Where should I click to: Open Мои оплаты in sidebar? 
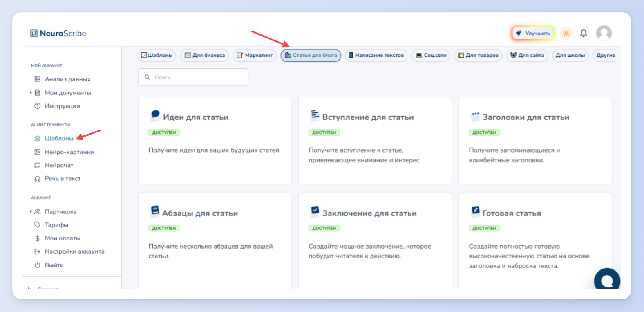click(63, 238)
